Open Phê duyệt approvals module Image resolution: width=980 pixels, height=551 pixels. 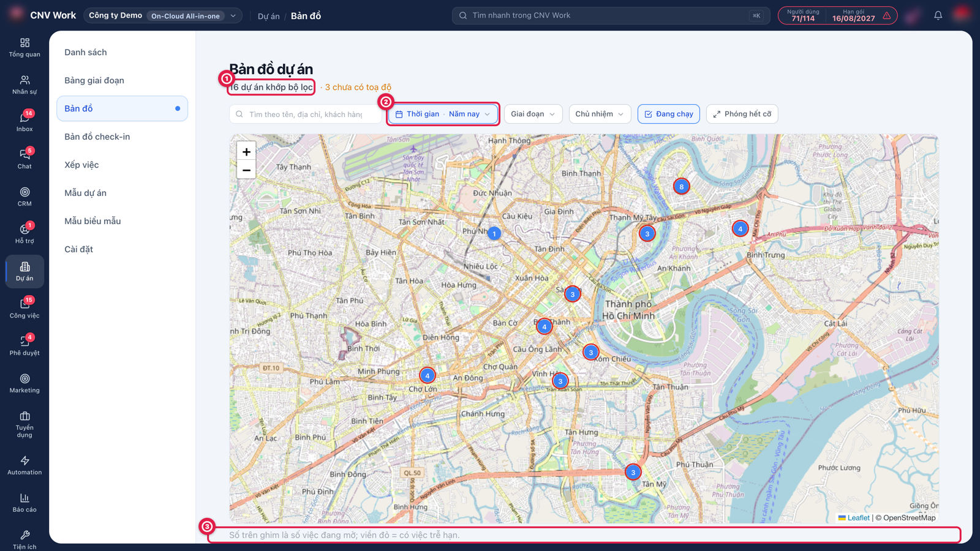coord(24,347)
